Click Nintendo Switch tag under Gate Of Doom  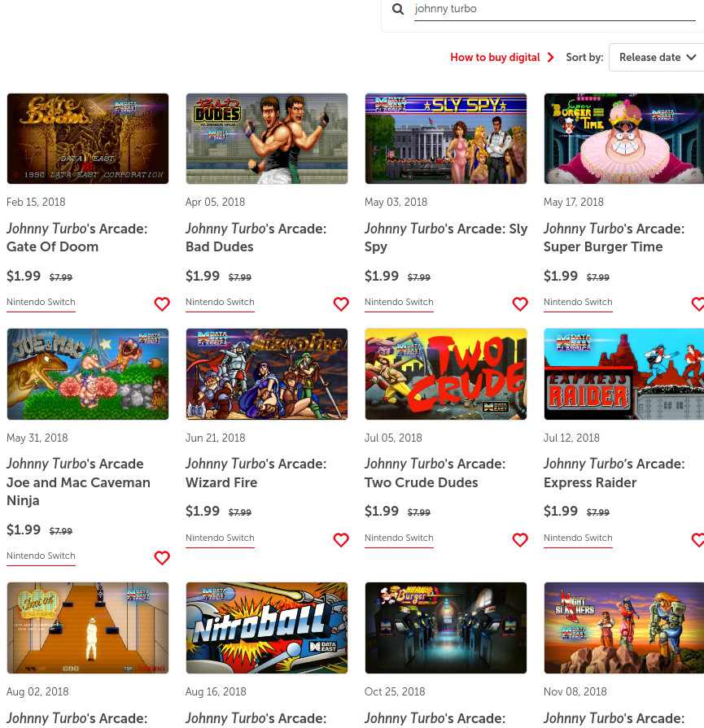click(41, 303)
